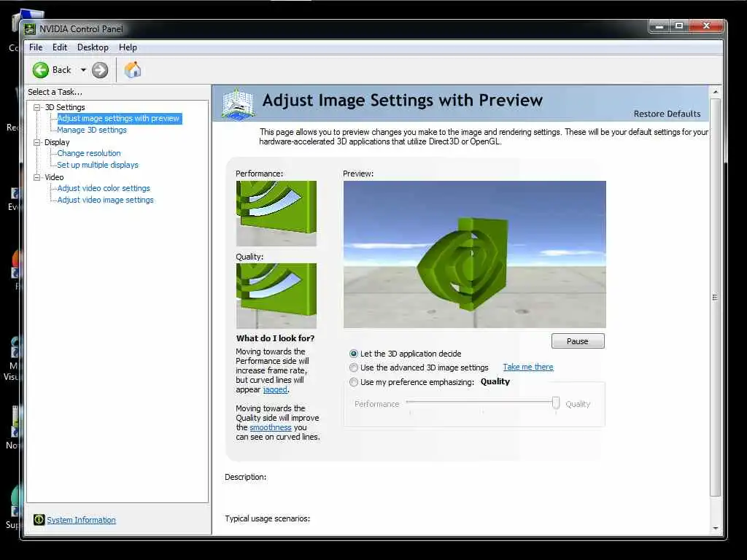
Task: Select Adjust image settings with preview
Action: click(118, 118)
